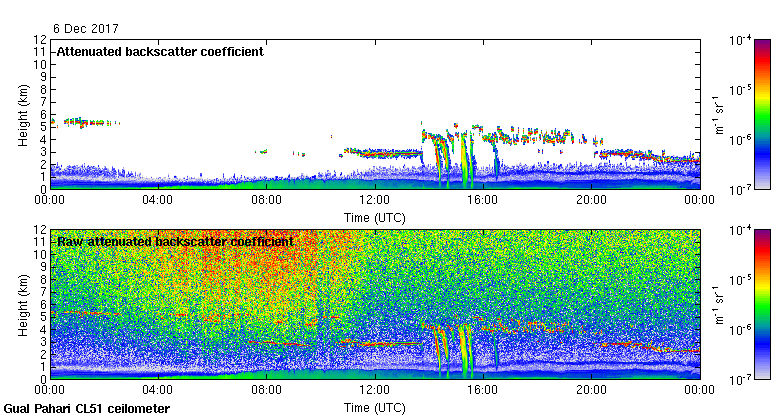This screenshot has height=420, width=780.
Task: Click "Time (UTC)" label under the raw backscatter plot
Action: point(375,408)
